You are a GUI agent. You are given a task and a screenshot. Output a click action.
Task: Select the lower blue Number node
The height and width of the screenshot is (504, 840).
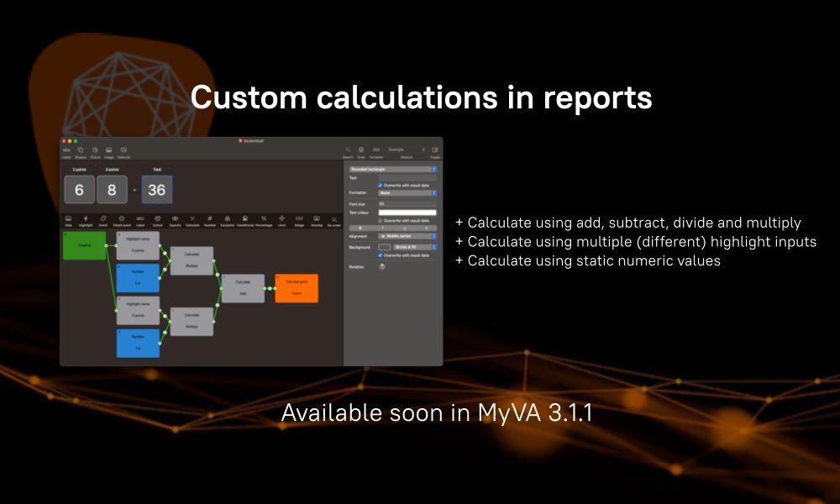click(x=139, y=343)
